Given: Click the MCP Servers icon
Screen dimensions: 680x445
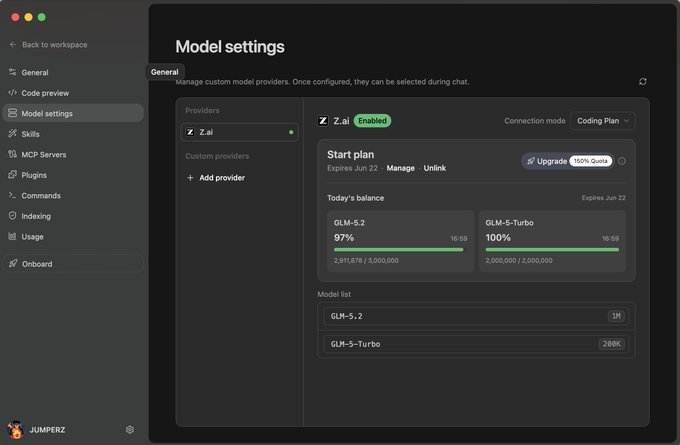Looking at the screenshot, I should click(x=13, y=154).
